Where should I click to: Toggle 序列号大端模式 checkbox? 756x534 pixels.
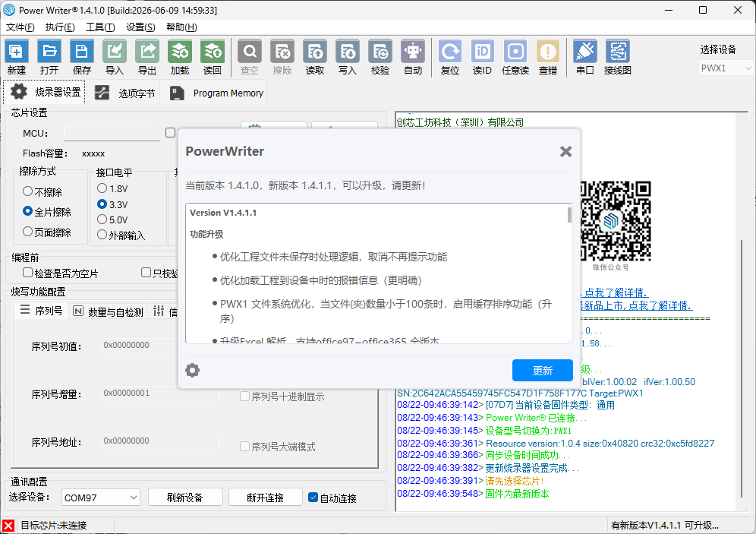coord(278,447)
